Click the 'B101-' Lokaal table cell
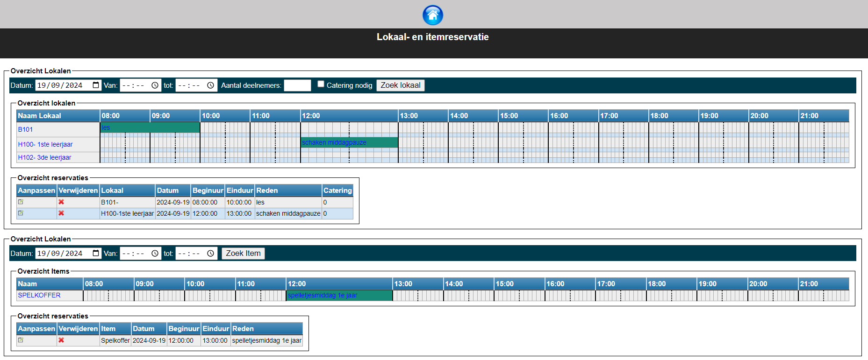The height and width of the screenshot is (360, 868). click(x=127, y=202)
